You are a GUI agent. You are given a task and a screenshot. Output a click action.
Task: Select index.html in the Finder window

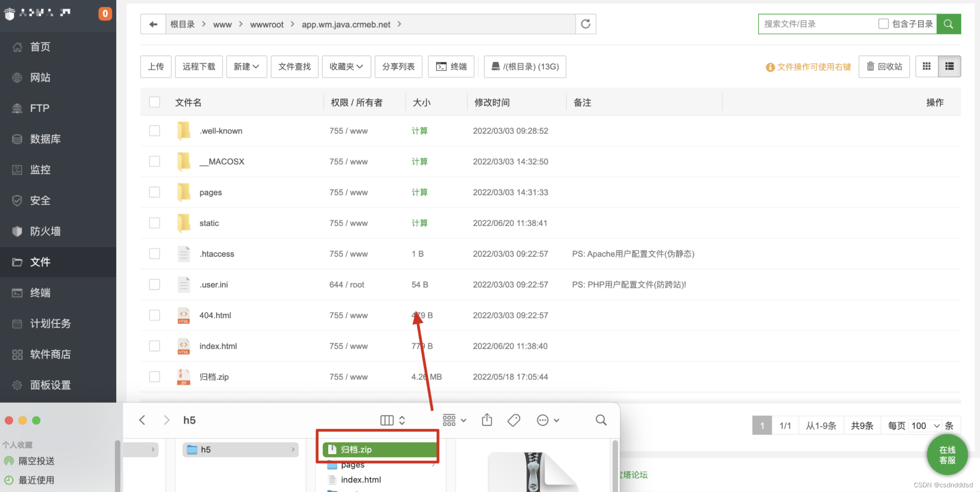click(x=361, y=480)
